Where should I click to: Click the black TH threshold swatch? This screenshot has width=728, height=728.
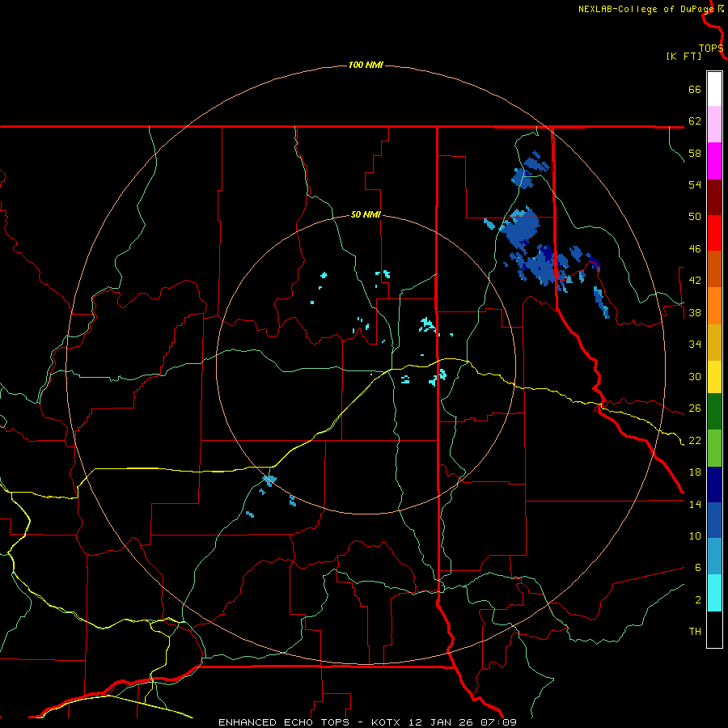714,629
